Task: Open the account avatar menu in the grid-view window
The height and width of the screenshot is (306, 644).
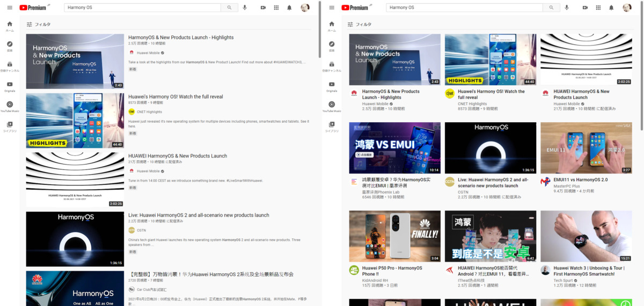Action: [x=627, y=8]
